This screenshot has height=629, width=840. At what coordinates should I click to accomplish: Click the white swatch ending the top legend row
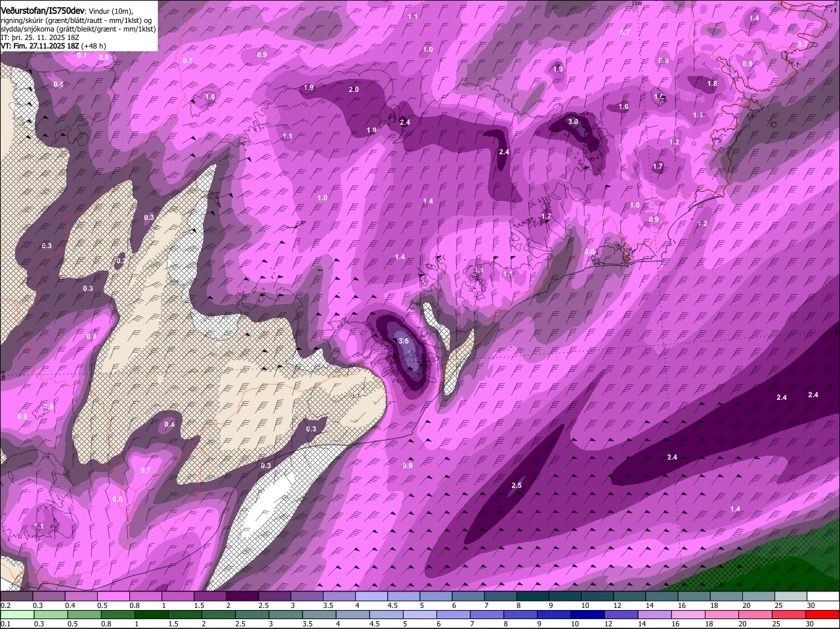(823, 596)
